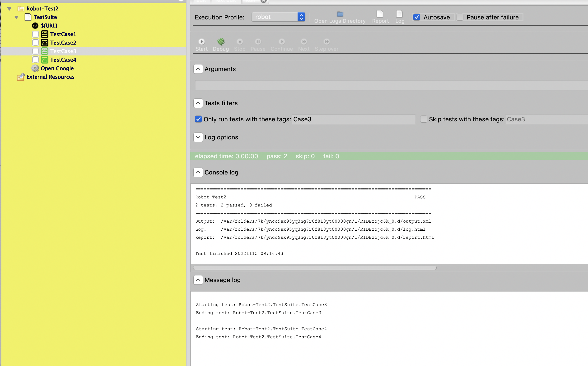Click the TestCase2 robot icon
Screen dimensions: 588x366
point(45,43)
